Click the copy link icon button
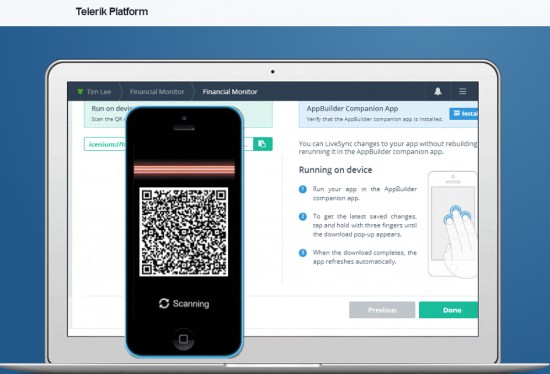Viewport: 550px width, 374px height. (262, 144)
